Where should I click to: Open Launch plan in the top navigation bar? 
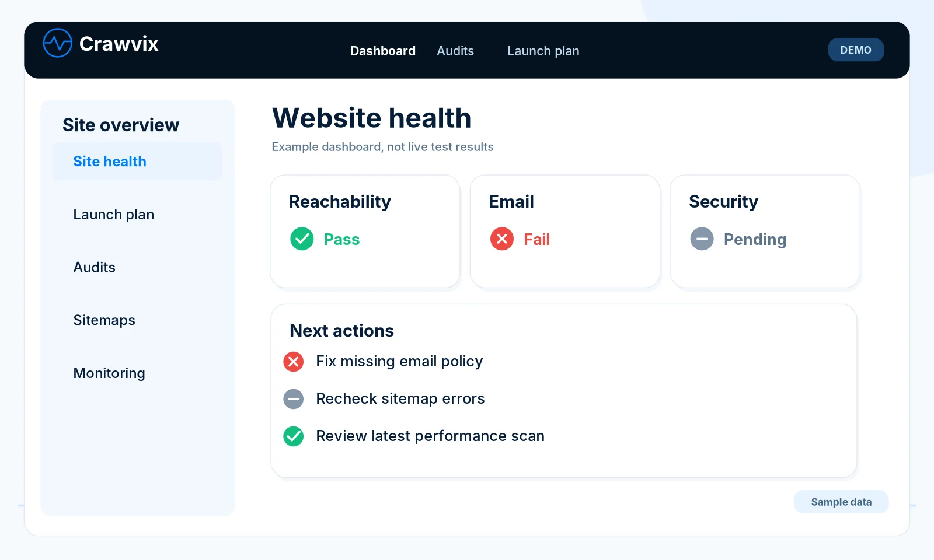(543, 51)
